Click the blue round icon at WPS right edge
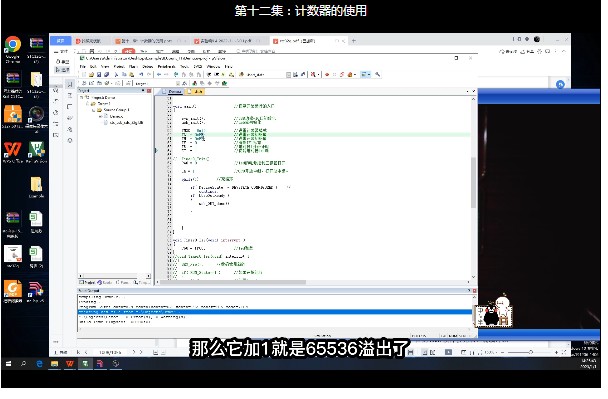 (560, 84)
